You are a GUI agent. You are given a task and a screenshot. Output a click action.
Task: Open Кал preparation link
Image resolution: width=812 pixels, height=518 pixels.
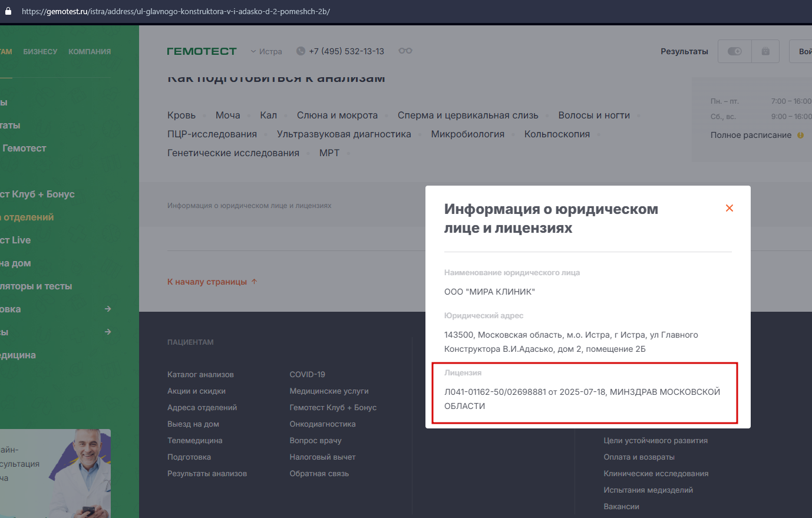point(268,116)
